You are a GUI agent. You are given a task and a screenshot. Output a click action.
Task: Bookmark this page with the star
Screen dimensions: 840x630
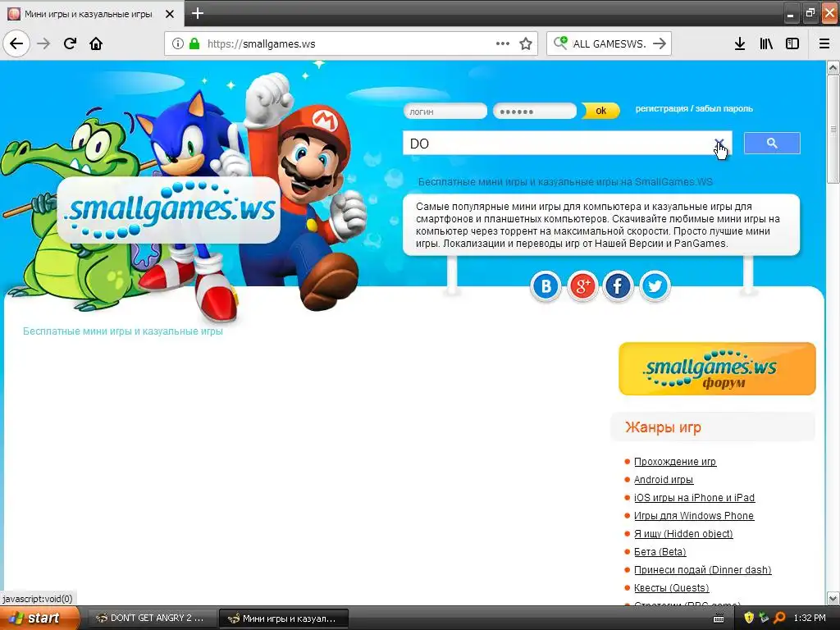pyautogui.click(x=526, y=43)
